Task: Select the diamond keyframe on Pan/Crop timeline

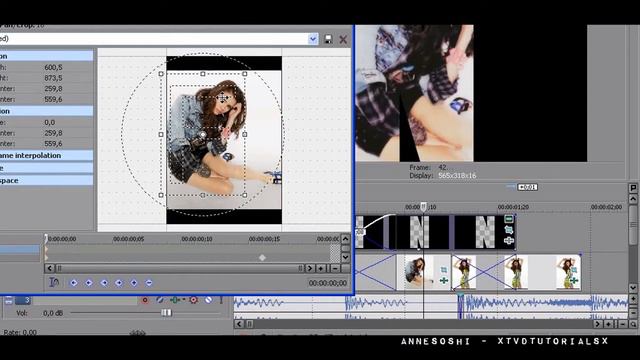Action: click(x=262, y=258)
